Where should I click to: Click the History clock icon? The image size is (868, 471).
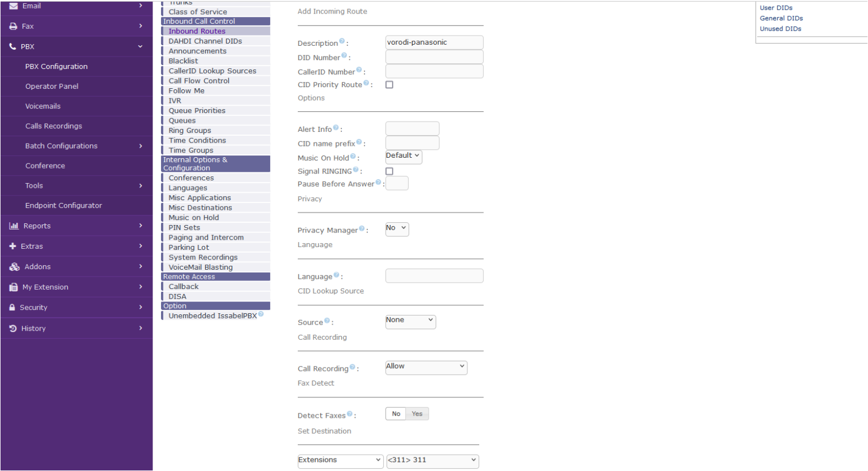click(13, 329)
